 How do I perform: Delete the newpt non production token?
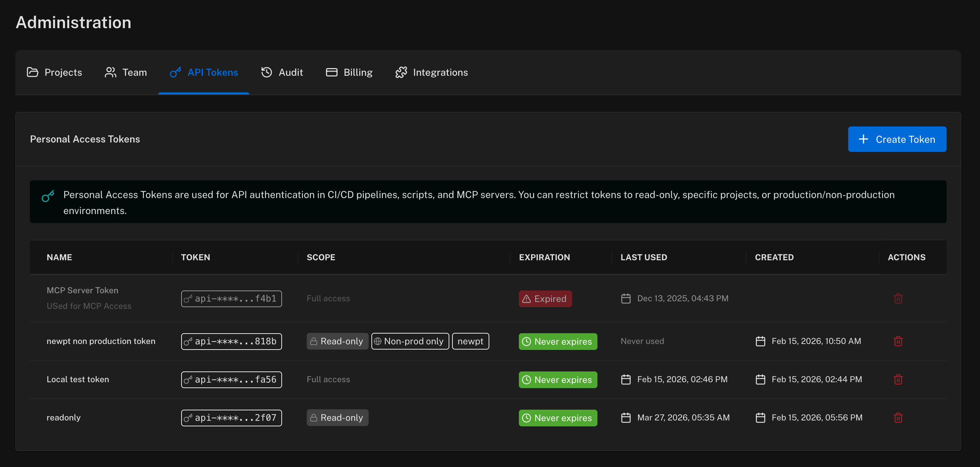point(898,341)
